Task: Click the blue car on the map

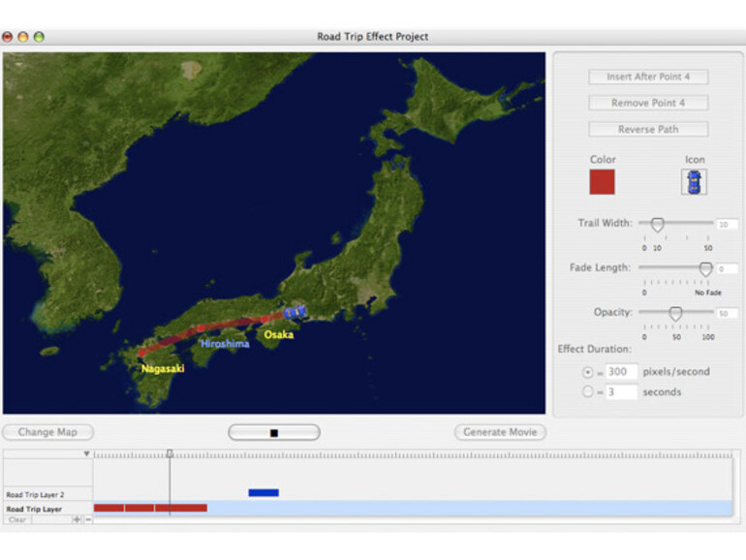Action: point(295,312)
